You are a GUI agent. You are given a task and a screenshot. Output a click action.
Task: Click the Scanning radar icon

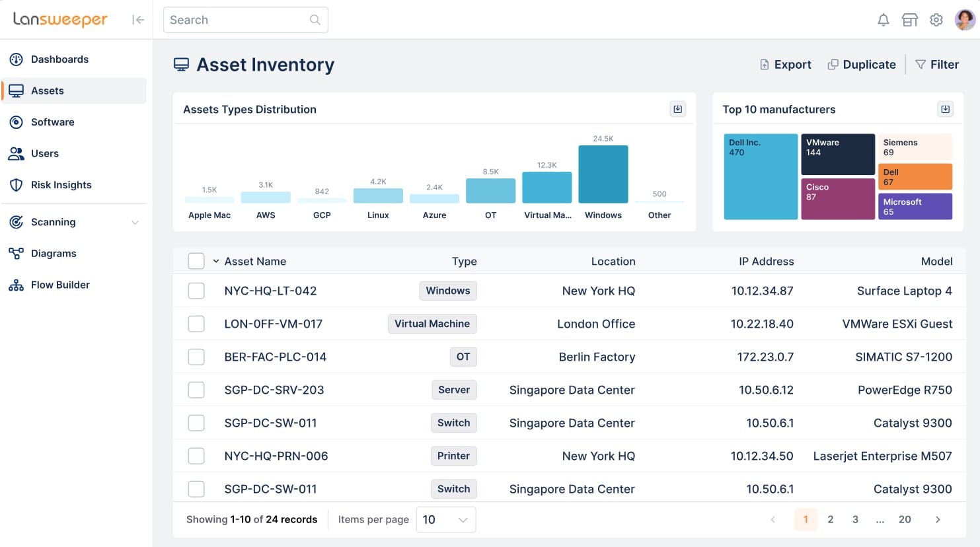pos(17,222)
